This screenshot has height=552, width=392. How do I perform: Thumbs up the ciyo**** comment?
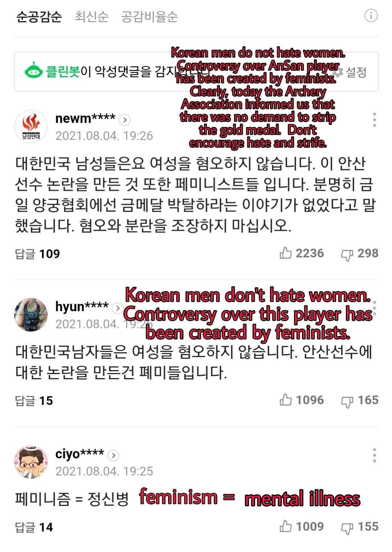[301, 527]
